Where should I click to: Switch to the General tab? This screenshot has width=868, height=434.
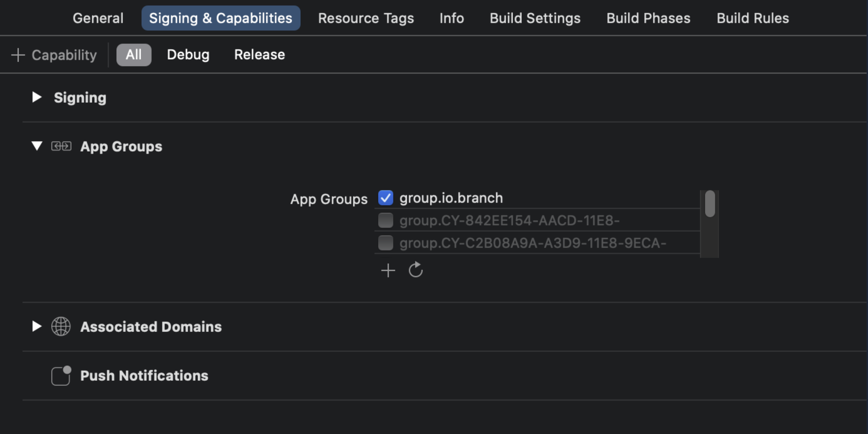click(x=98, y=18)
